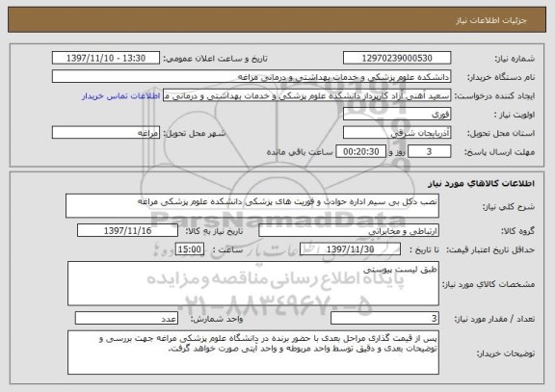555x392 pixels.
Task: Click the گروه کالا label
Action: click(x=517, y=231)
